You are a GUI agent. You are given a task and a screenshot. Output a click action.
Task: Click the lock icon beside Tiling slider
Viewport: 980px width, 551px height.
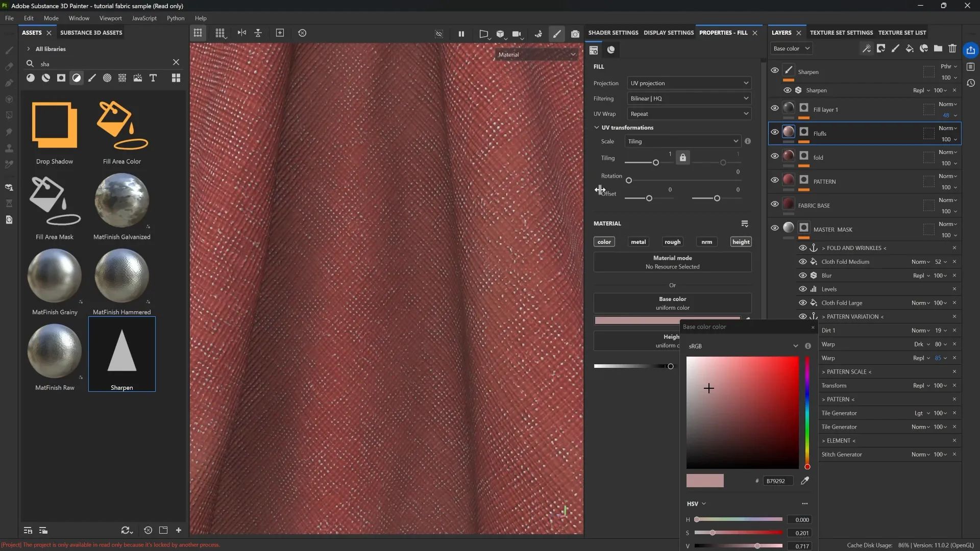[x=683, y=158]
